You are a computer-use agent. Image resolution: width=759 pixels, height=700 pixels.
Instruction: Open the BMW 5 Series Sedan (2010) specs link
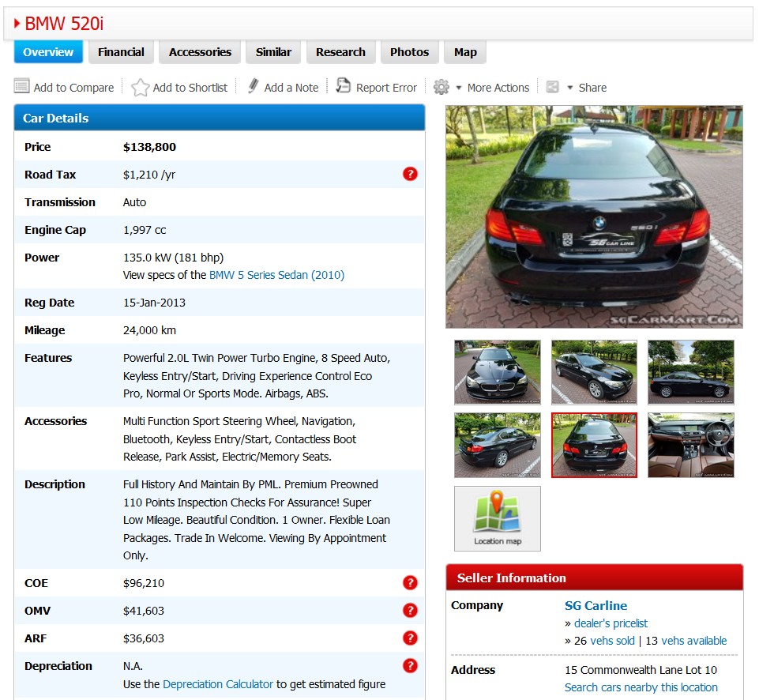[276, 275]
